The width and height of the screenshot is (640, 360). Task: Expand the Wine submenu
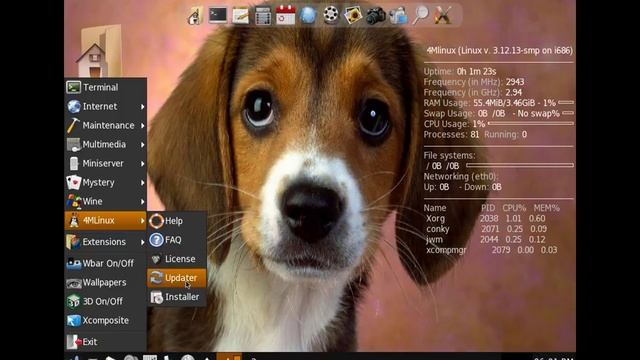105,201
